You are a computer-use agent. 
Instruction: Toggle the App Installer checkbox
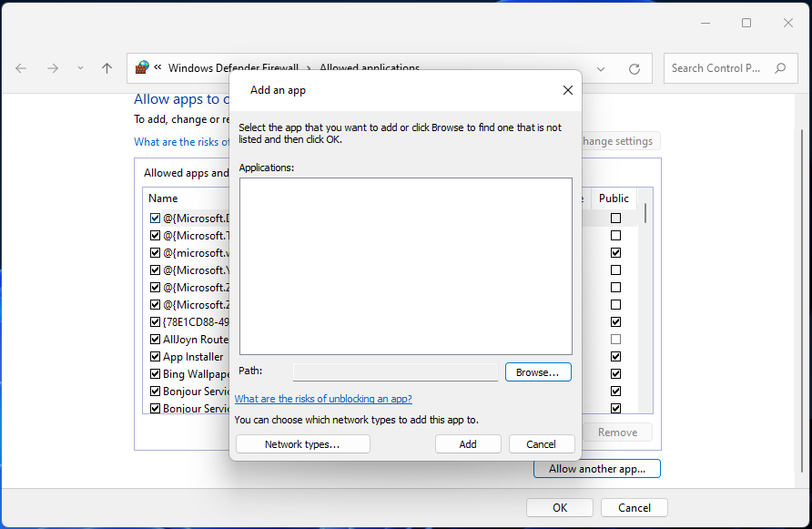click(x=155, y=357)
